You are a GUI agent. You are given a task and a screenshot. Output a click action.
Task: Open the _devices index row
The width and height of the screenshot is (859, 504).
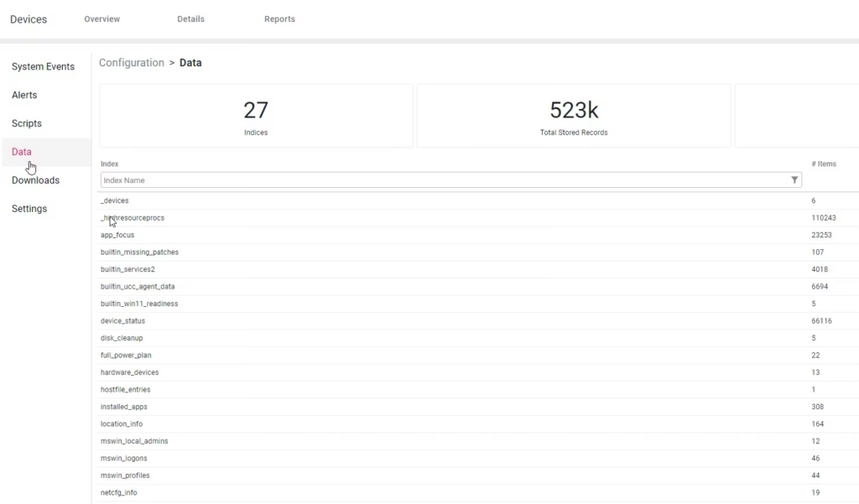coord(115,201)
